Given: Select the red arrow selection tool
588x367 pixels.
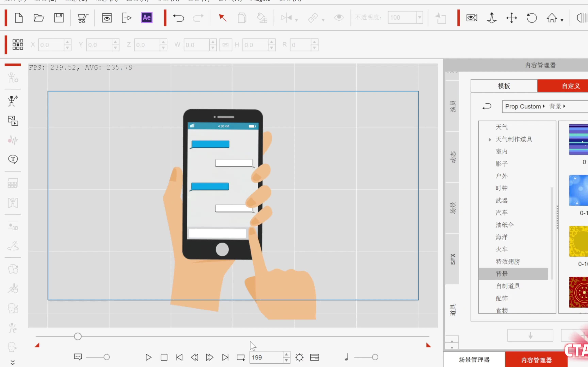Looking at the screenshot, I should [x=222, y=18].
